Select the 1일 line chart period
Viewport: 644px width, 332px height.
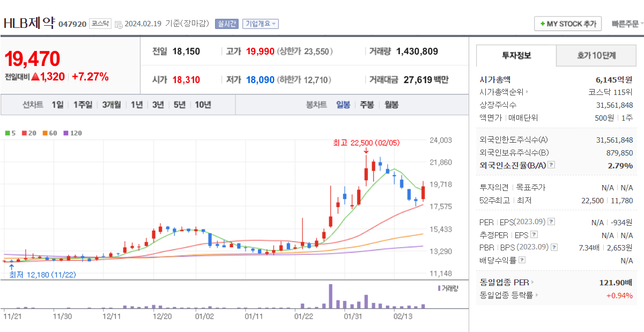tap(57, 105)
